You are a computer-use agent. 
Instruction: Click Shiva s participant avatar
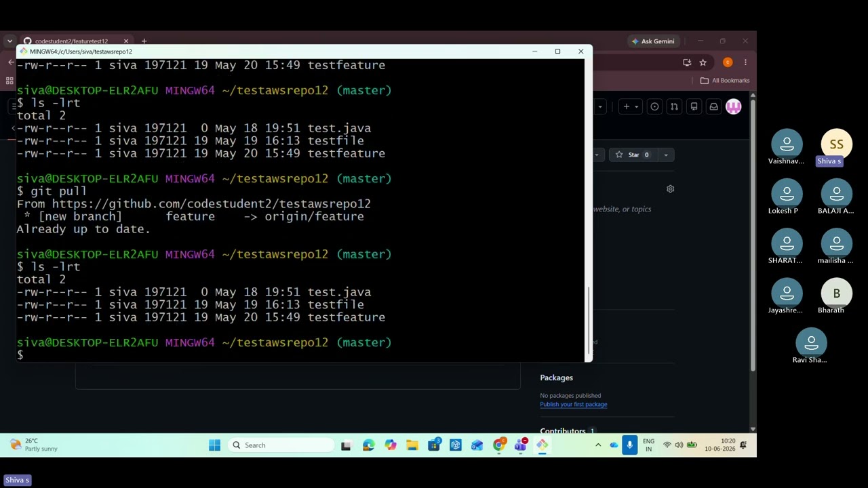pyautogui.click(x=836, y=144)
